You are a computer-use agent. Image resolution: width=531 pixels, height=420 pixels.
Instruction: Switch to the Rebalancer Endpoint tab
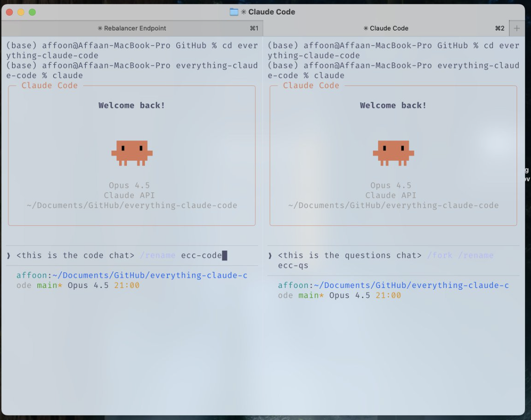pos(132,28)
